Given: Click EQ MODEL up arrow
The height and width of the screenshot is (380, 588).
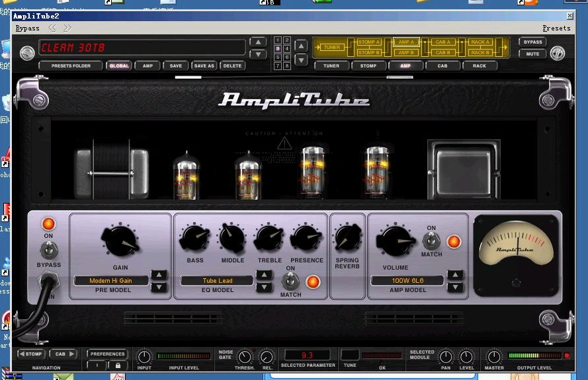Looking at the screenshot, I should point(264,275).
